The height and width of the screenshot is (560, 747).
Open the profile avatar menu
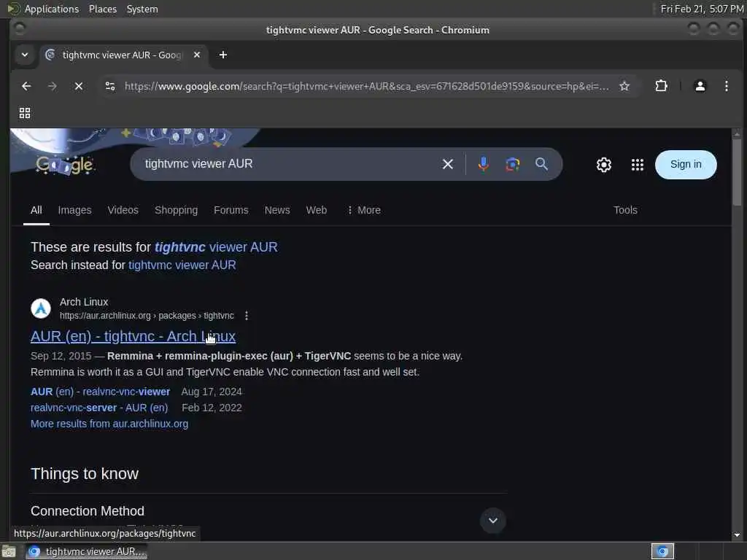[700, 86]
